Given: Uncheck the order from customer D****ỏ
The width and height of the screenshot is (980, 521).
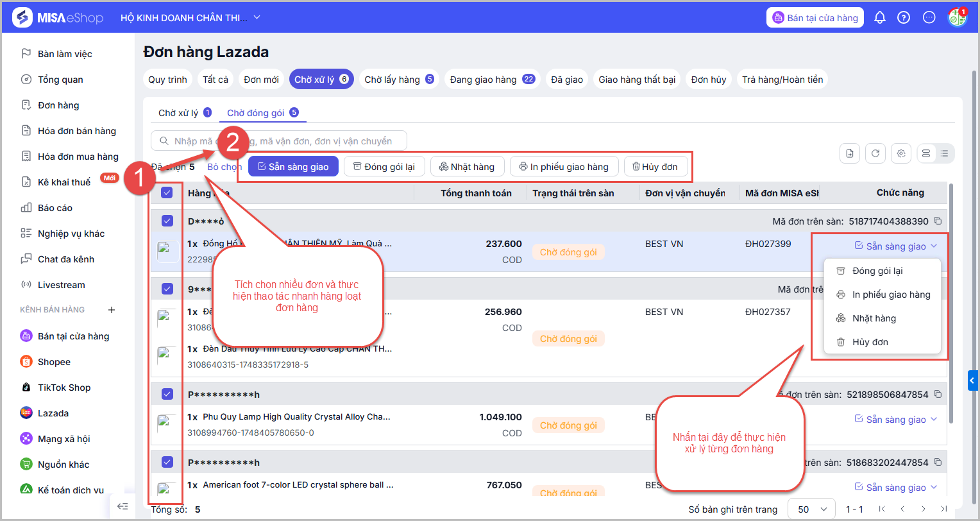Looking at the screenshot, I should [x=167, y=221].
